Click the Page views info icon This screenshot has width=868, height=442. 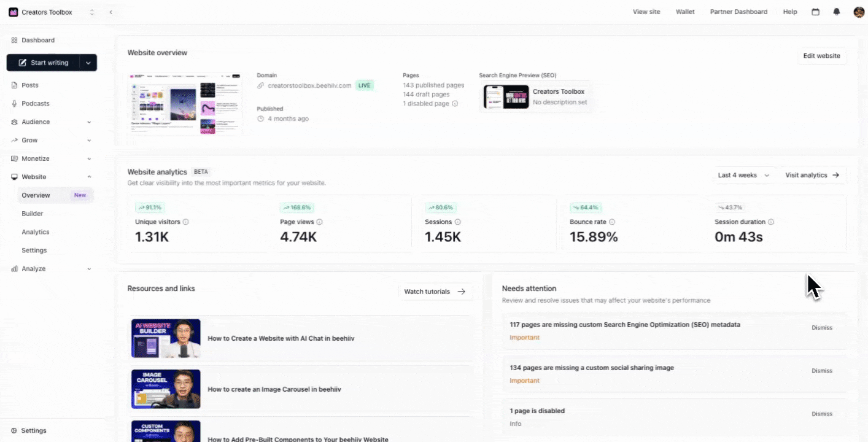[319, 222]
